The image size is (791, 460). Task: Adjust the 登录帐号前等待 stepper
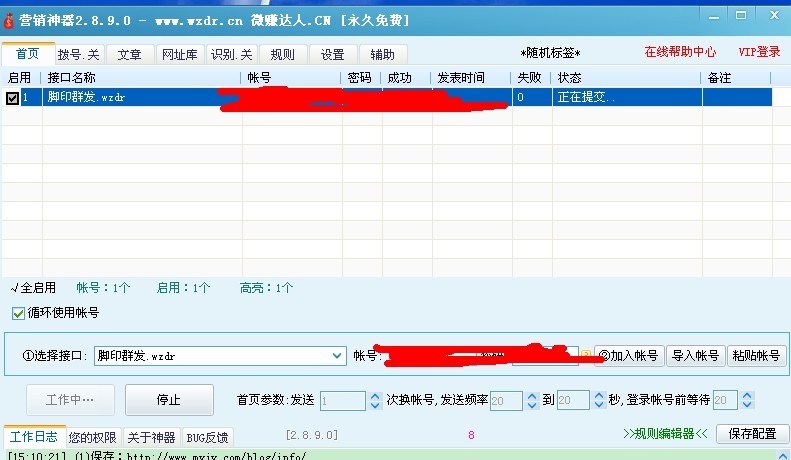coord(748,401)
